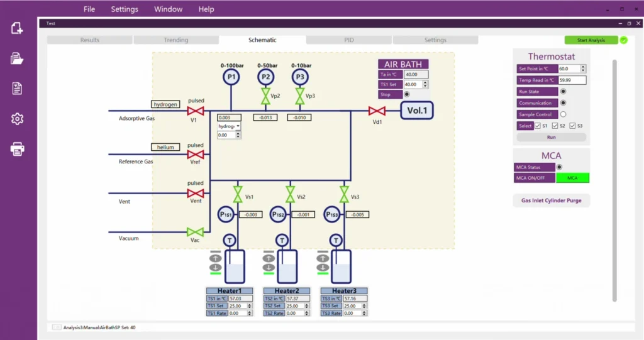Viewport: 644px width, 340px height.
Task: Click the green MCA ON/OFF indicator
Action: tap(572, 178)
